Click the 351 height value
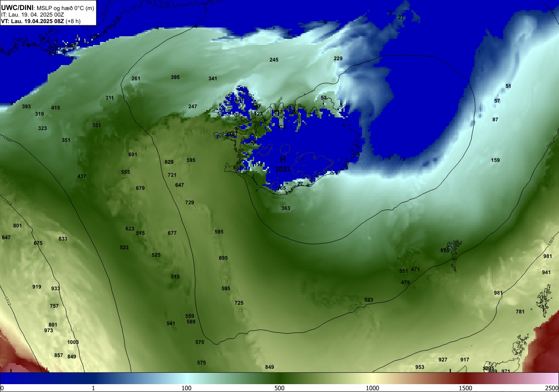 66,140
